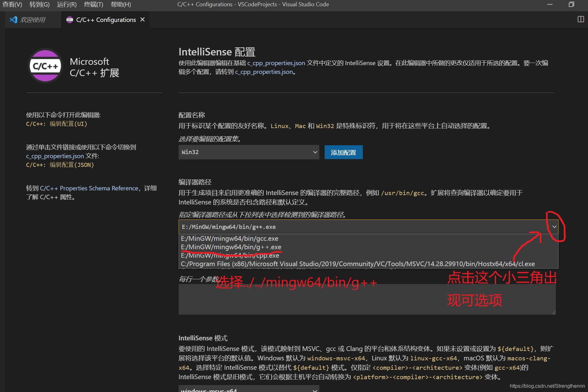Select E:/MinGW/mingw64/bin/gcc.exe from the list
The width and height of the screenshot is (588, 392).
pyautogui.click(x=368, y=239)
